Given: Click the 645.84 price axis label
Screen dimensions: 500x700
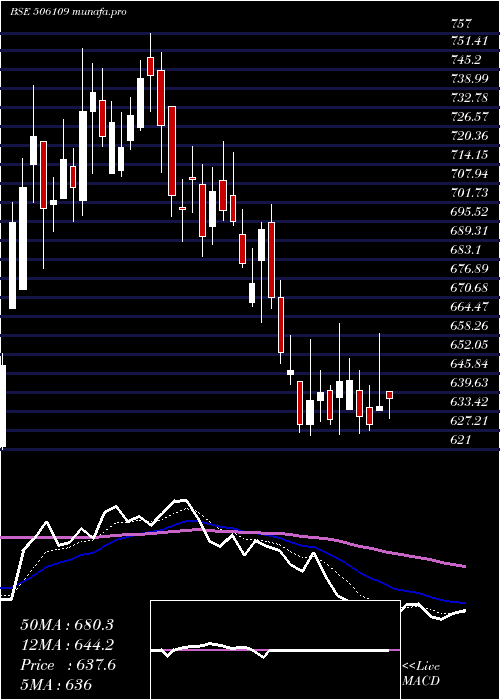Looking at the screenshot, I should 469,364.
